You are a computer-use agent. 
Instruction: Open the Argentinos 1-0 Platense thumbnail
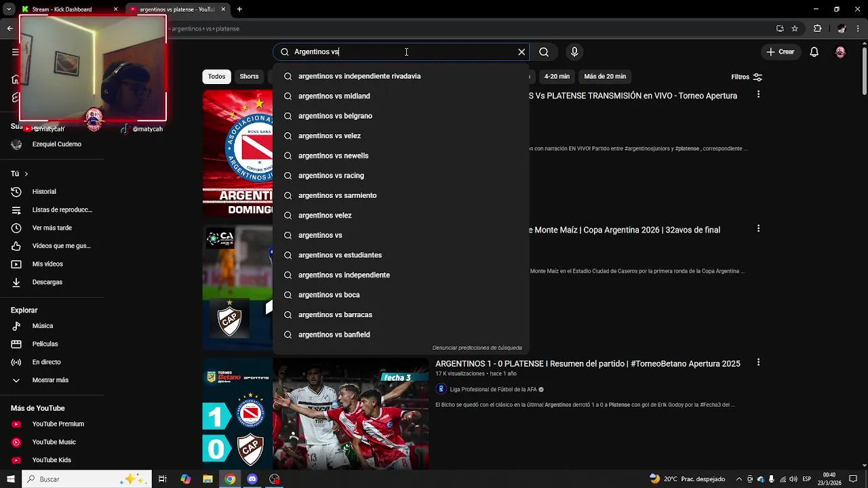315,413
